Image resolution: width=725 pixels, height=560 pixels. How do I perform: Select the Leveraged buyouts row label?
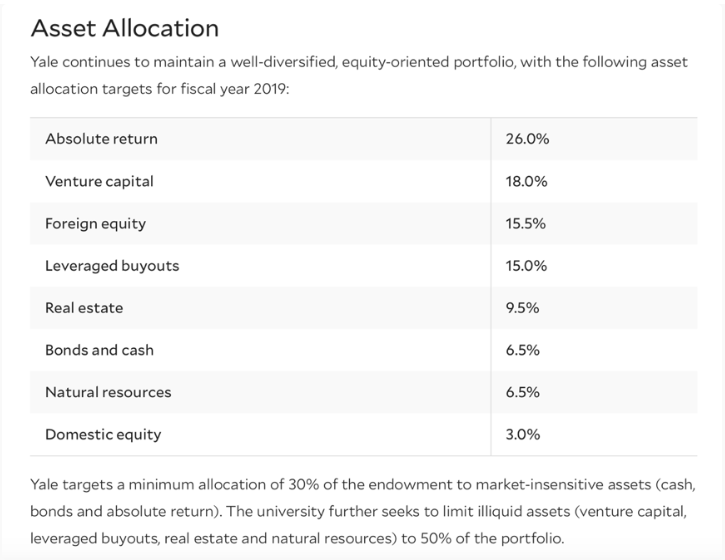point(112,266)
